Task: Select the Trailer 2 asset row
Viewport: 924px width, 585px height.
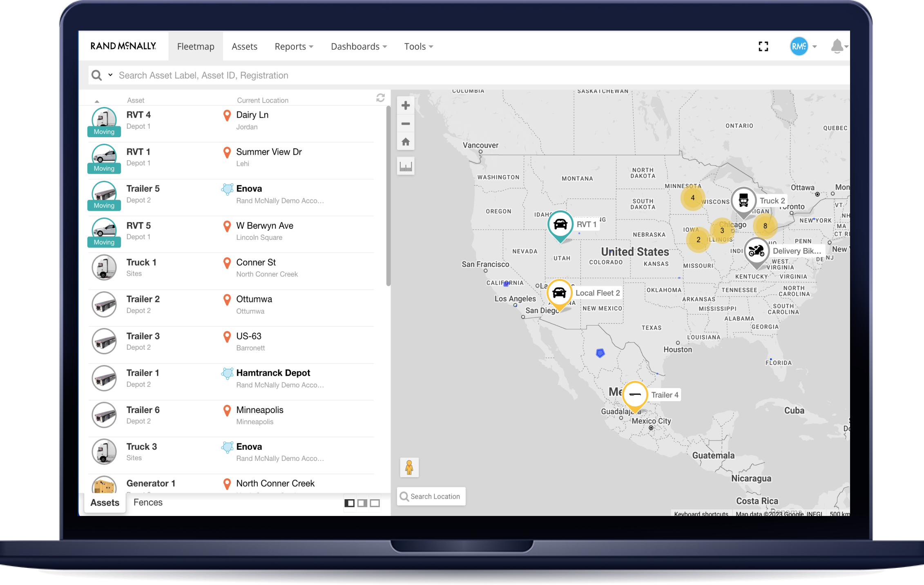Action: click(x=231, y=308)
